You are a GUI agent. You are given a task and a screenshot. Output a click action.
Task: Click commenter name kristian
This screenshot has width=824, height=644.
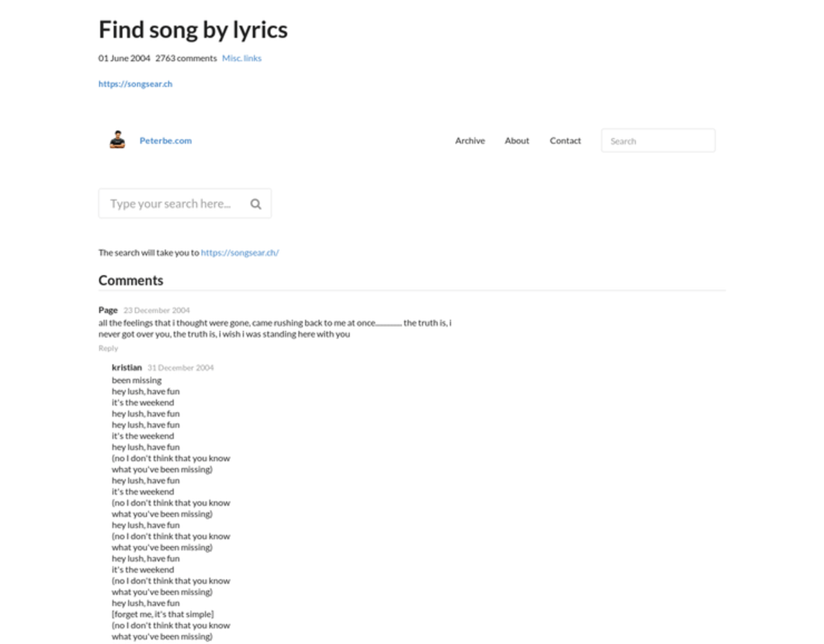point(127,368)
